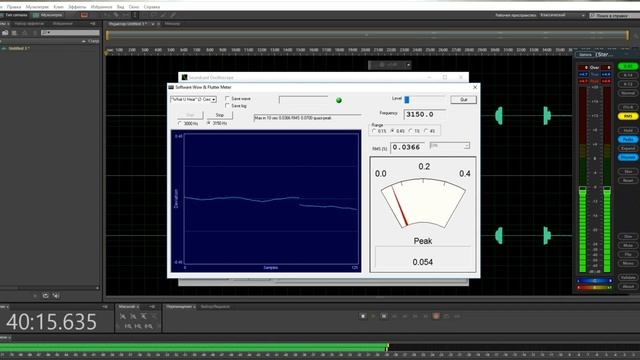This screenshot has height=360, width=640.
Task: Adjust the Level slider handle
Action: coord(407,99)
